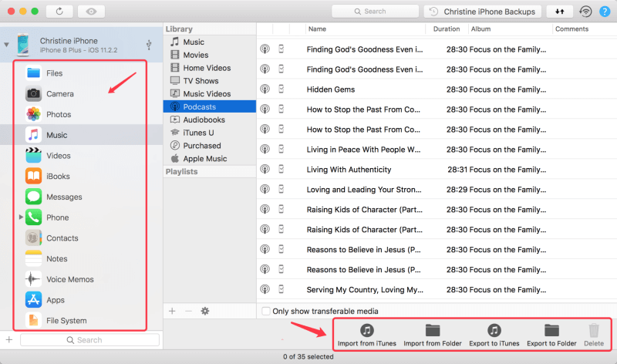Screen dimensions: 617x364
Task: Sort by the Duration column header
Action: [447, 29]
